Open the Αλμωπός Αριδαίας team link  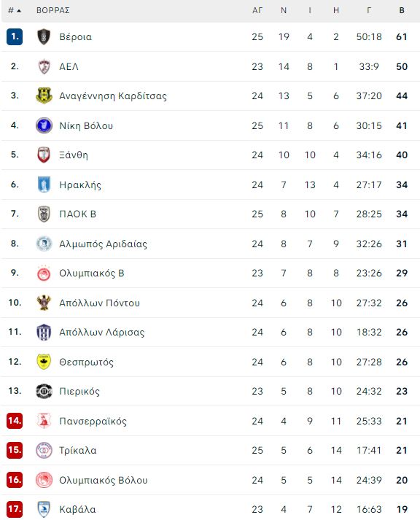point(103,244)
